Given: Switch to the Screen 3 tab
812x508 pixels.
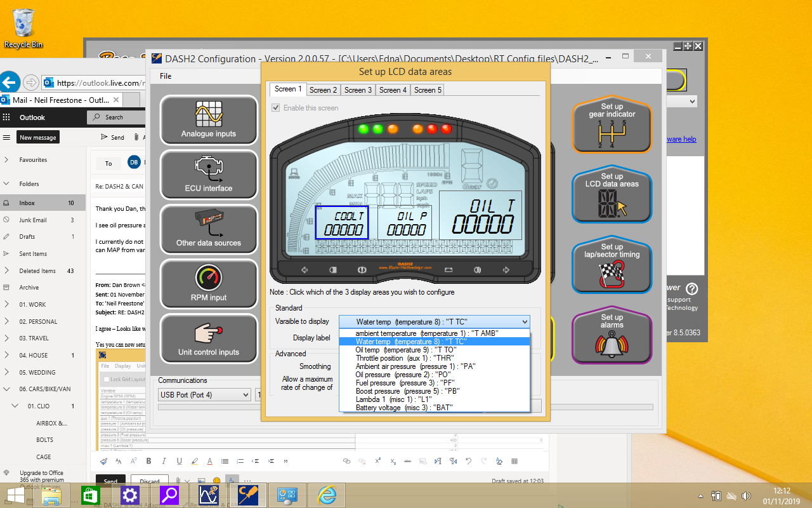Looking at the screenshot, I should coord(358,90).
